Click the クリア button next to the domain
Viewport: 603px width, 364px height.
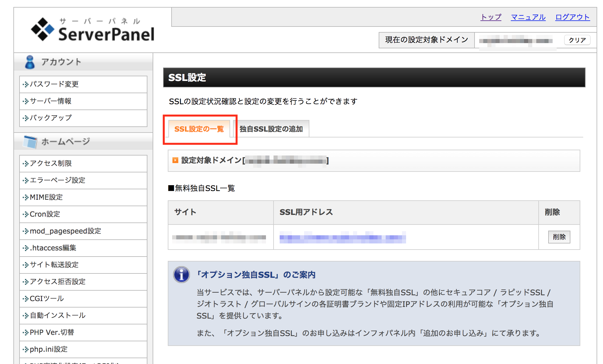tap(577, 40)
